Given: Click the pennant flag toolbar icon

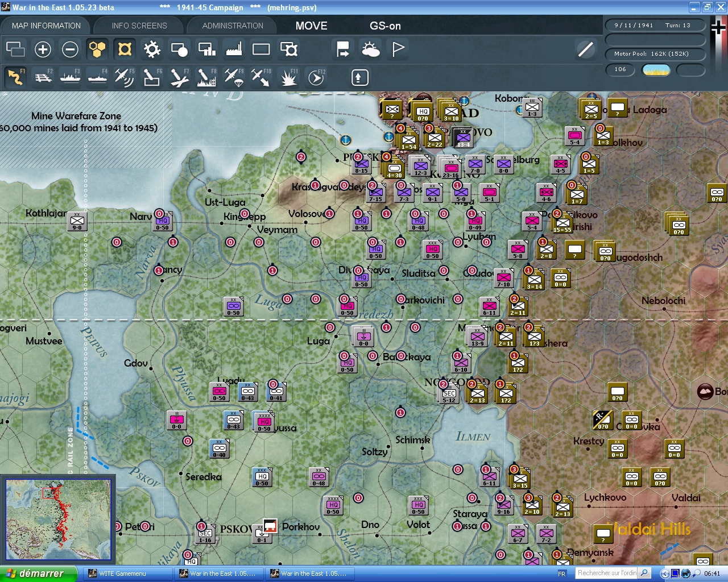Looking at the screenshot, I should click(x=398, y=49).
